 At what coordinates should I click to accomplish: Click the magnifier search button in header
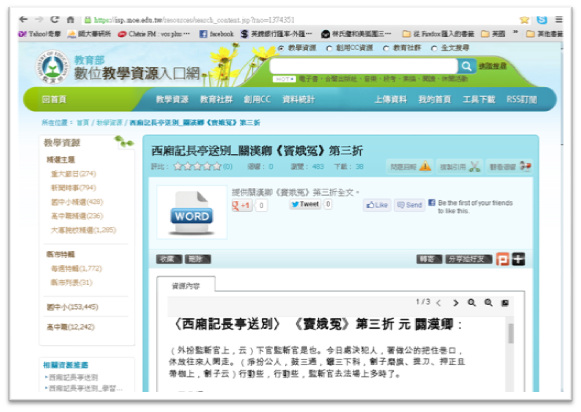467,66
